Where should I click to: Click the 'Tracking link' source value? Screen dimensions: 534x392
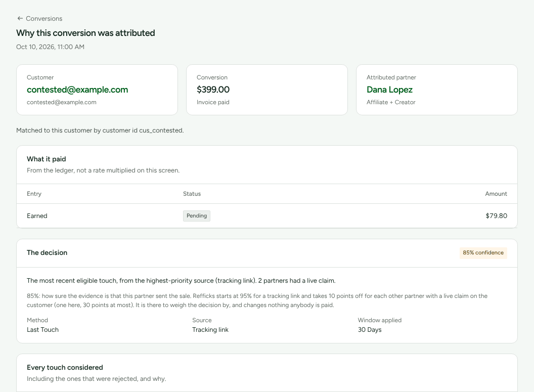(210, 330)
